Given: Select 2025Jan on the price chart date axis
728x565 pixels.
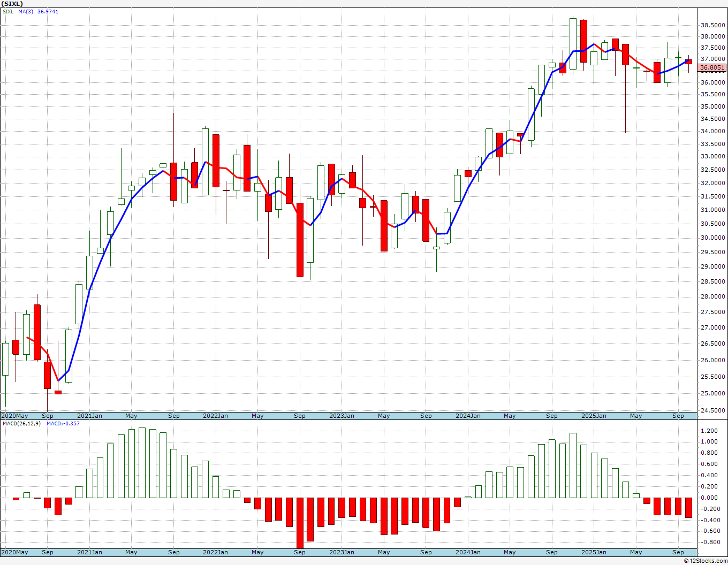Looking at the screenshot, I should coord(594,416).
